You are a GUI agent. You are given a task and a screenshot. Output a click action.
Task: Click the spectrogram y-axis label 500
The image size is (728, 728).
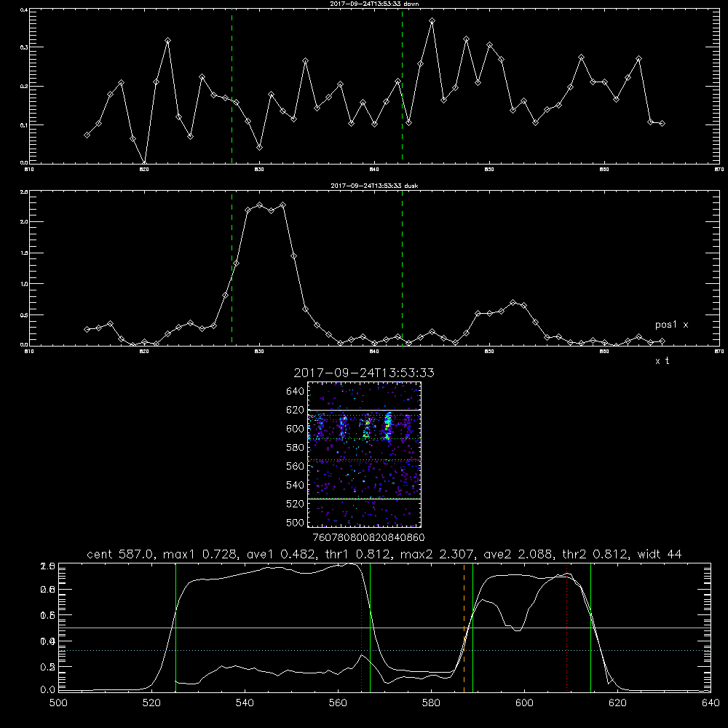pyautogui.click(x=296, y=522)
